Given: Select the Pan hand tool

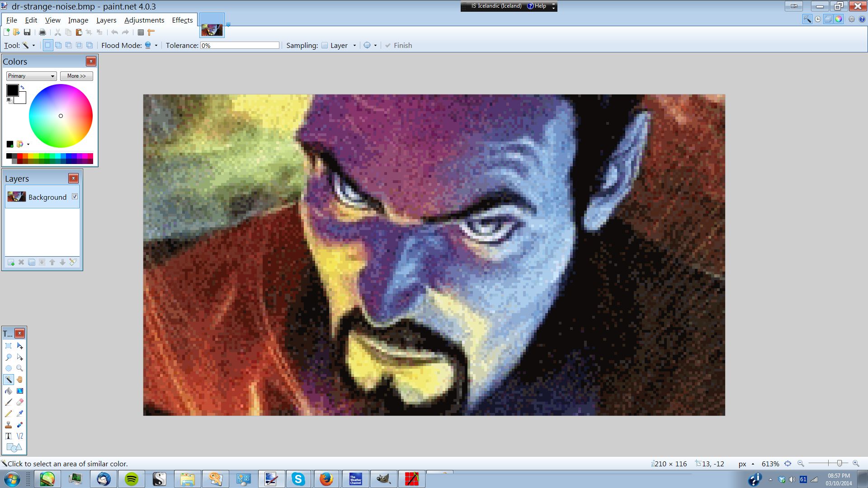Looking at the screenshot, I should coord(19,380).
